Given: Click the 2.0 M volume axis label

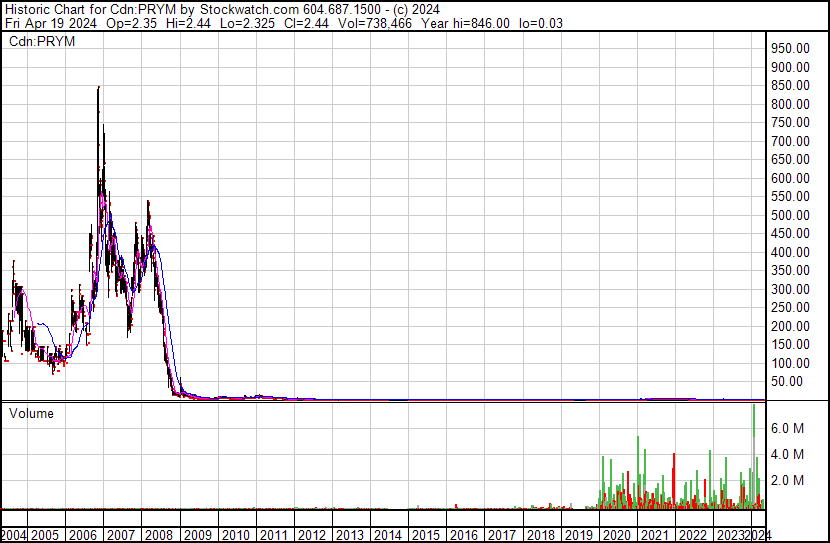Looking at the screenshot, I should pos(787,480).
